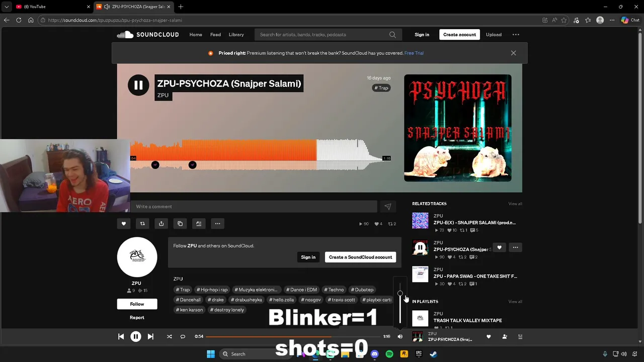644x362 pixels.
Task: Adjust the volume slider handle
Action: [400, 293]
